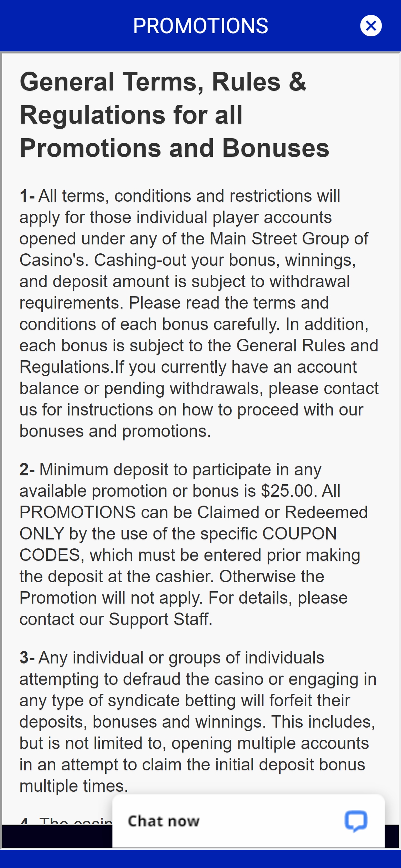Click the words COUPON in rule two
This screenshot has height=868, width=401.
299,534
